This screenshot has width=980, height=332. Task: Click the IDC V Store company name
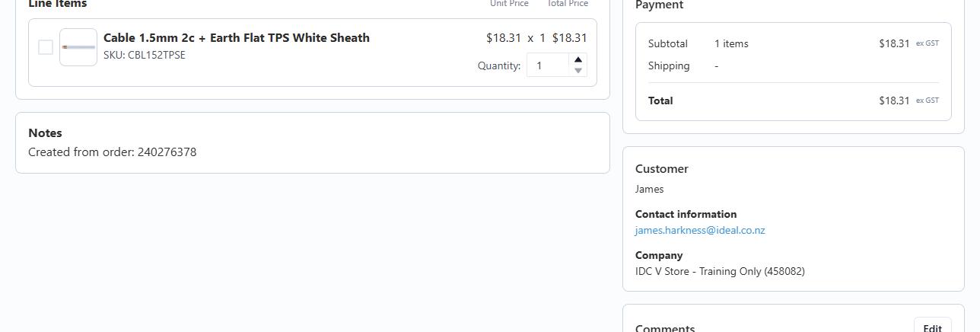point(720,271)
